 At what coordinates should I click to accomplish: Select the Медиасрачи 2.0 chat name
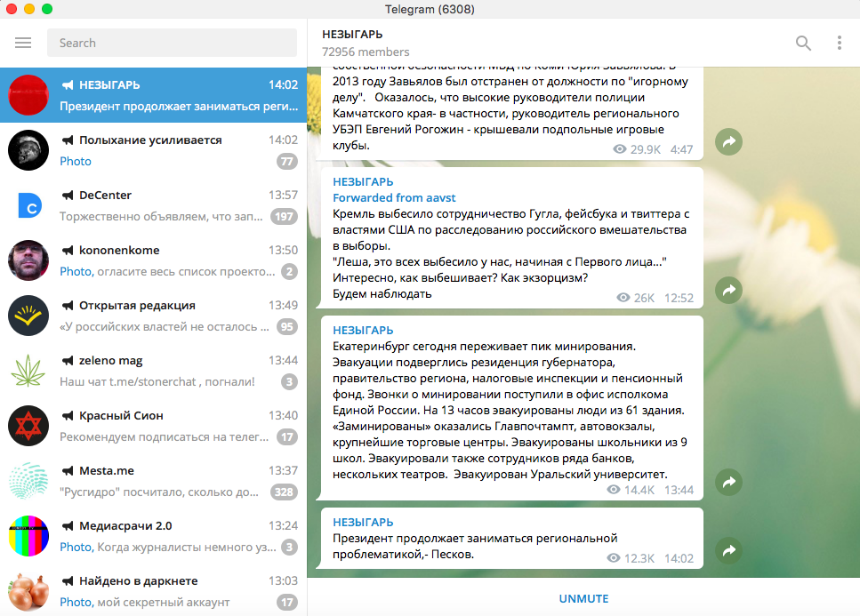(x=125, y=526)
